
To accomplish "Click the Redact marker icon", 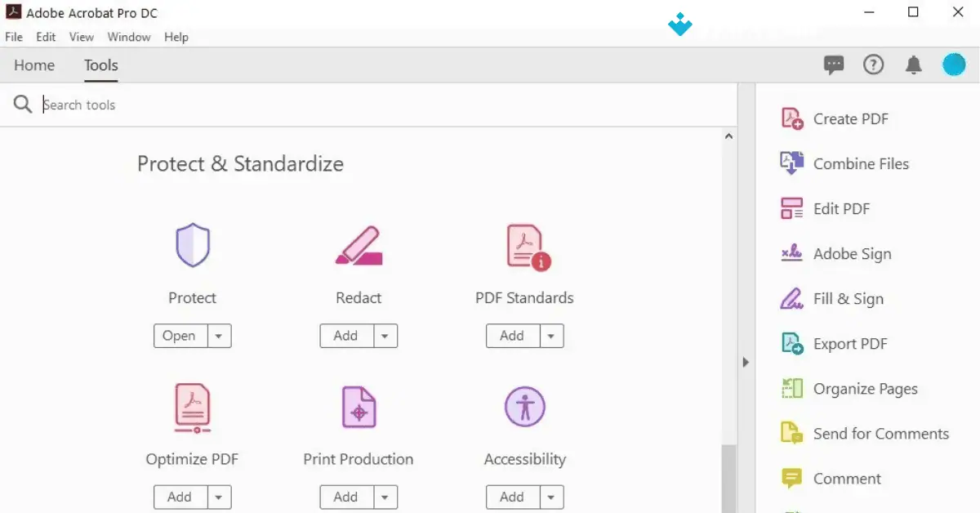I will [x=358, y=245].
